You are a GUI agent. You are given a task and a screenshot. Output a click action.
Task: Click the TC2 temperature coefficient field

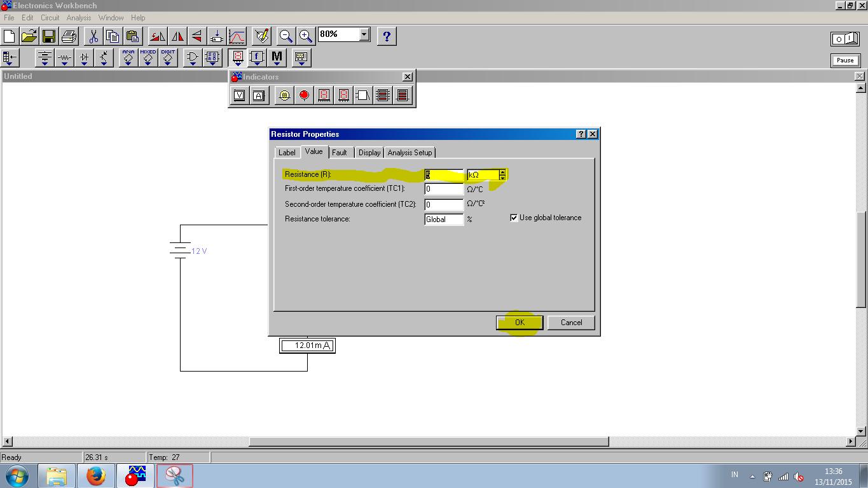tap(444, 205)
